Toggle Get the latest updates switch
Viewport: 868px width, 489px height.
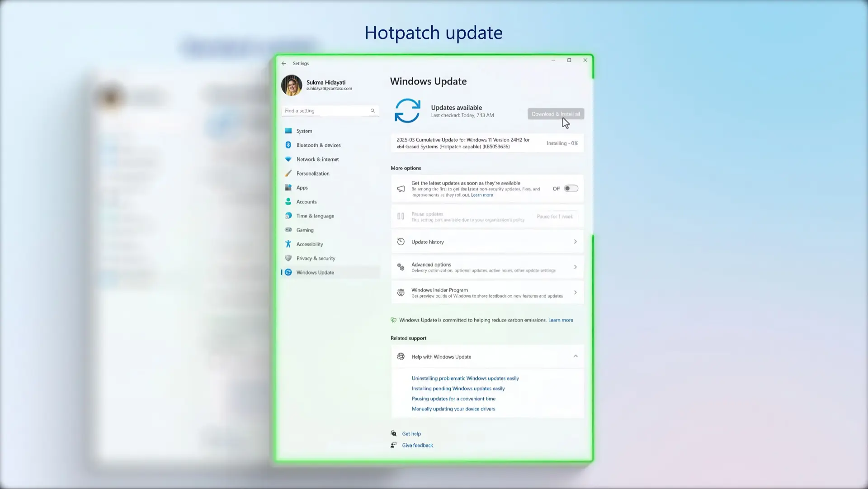click(571, 189)
